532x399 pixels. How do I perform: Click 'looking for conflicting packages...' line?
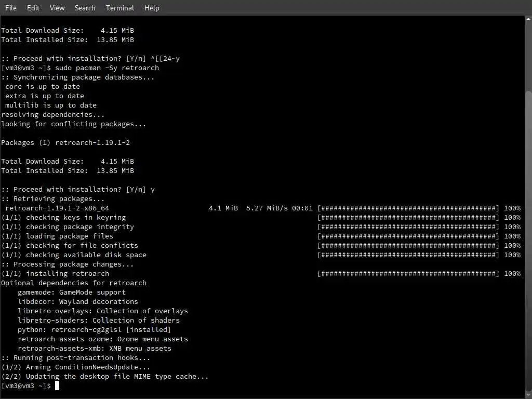click(74, 124)
